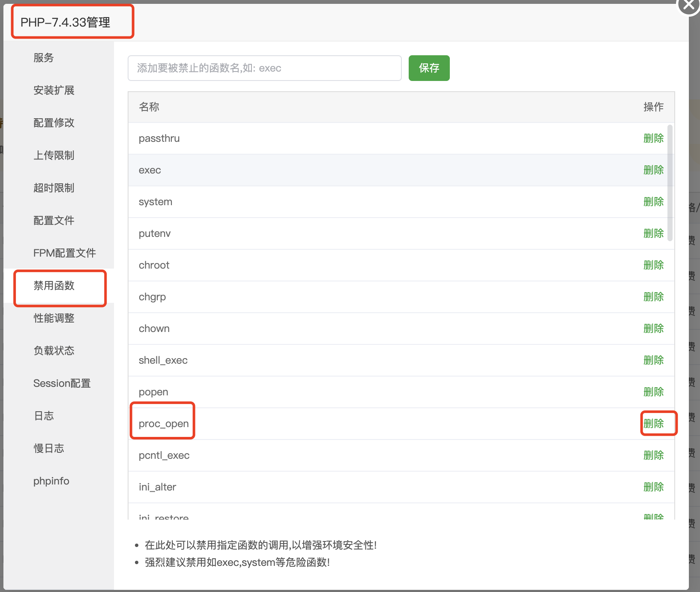Open the 配置修改 settings tab
Viewport: 700px width, 592px height.
click(54, 123)
